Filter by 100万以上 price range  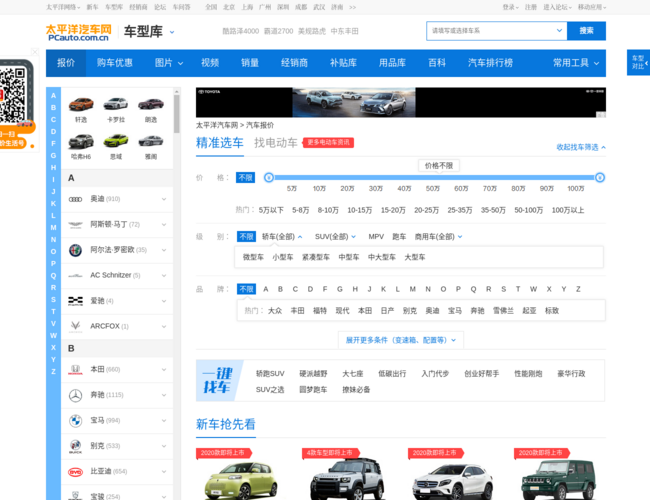coord(568,211)
